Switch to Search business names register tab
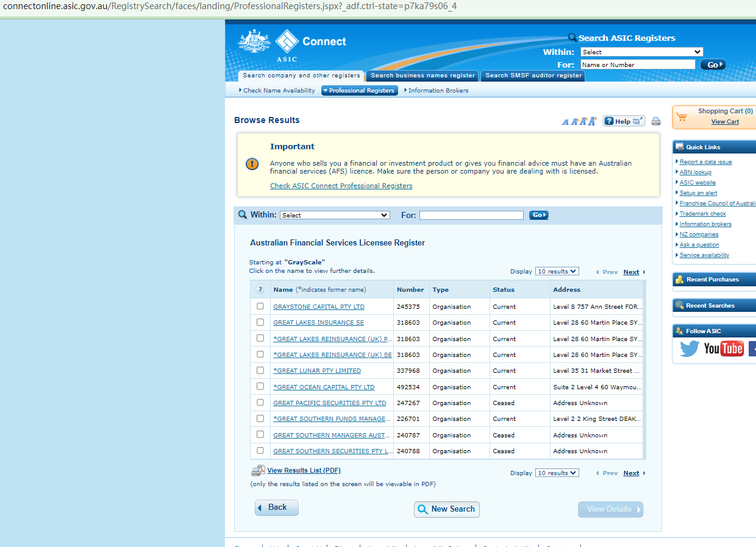 tap(423, 76)
